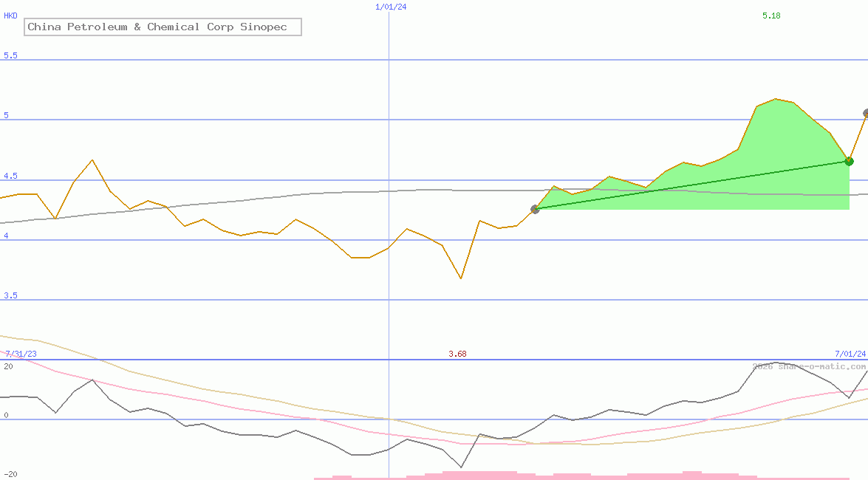Select the grey dot at trendline start
Image resolution: width=868 pixels, height=480 pixels.
535,209
